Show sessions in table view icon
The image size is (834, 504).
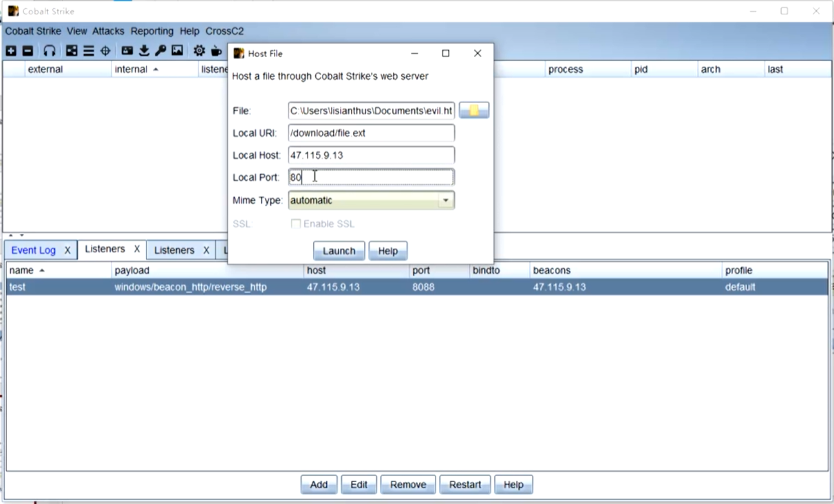[x=89, y=51]
